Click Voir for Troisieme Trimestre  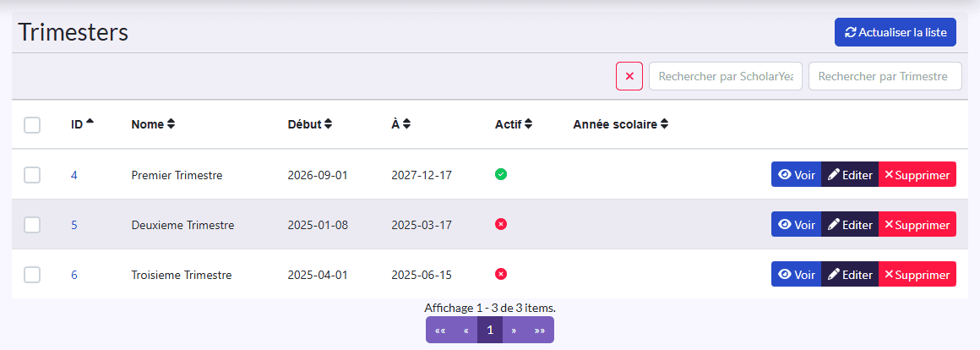[x=796, y=274]
